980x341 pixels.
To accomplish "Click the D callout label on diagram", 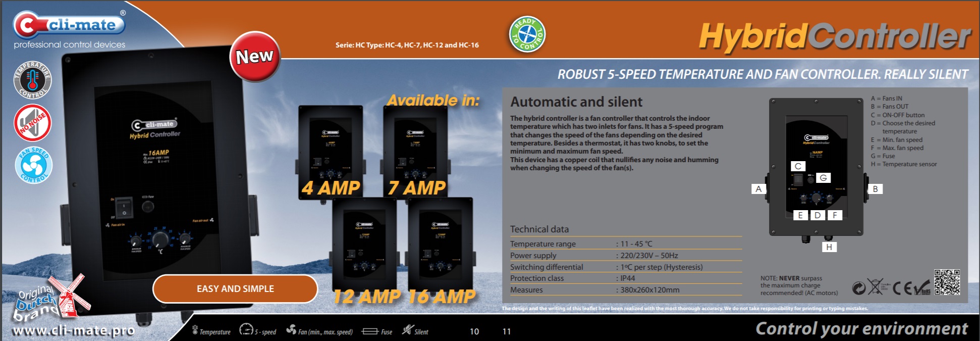I will pyautogui.click(x=818, y=215).
